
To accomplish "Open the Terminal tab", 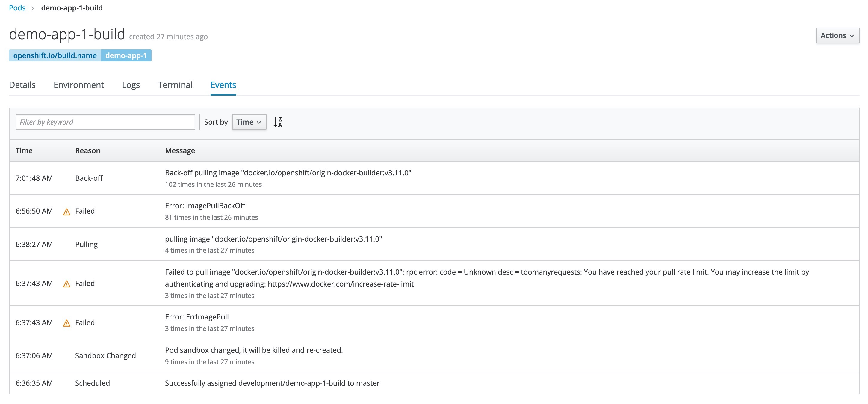I will click(175, 85).
